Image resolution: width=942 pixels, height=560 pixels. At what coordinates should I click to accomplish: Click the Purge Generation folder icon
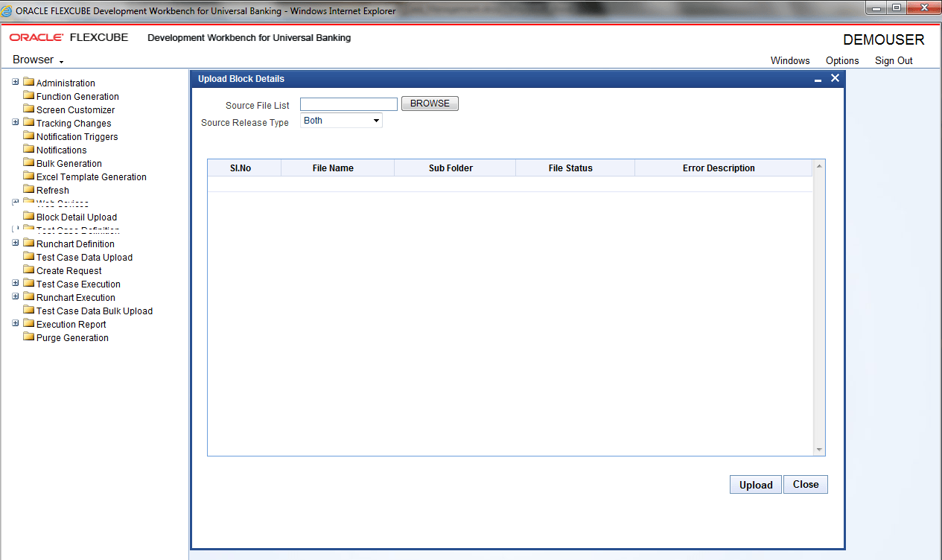[29, 337]
